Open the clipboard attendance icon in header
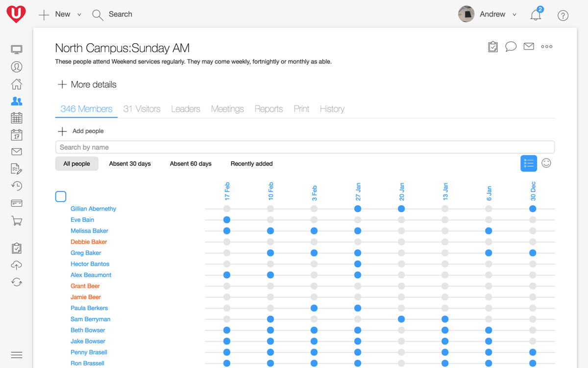This screenshot has height=368, width=588. click(493, 47)
